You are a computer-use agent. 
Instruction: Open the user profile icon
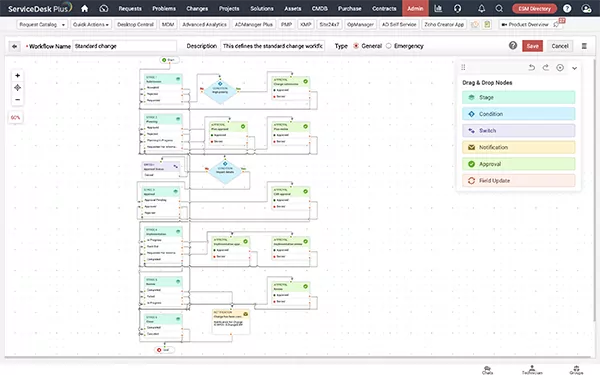pyautogui.click(x=586, y=8)
